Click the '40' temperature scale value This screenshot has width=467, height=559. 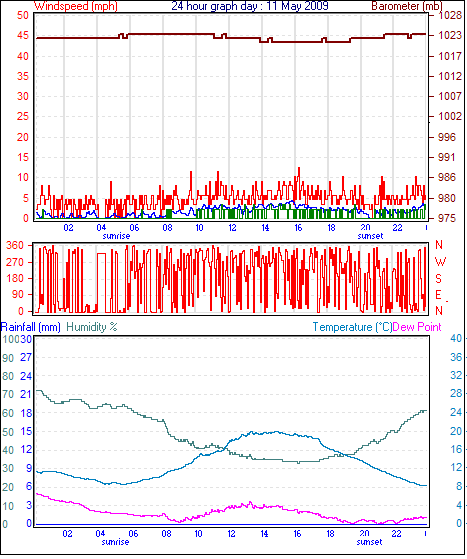[456, 338]
